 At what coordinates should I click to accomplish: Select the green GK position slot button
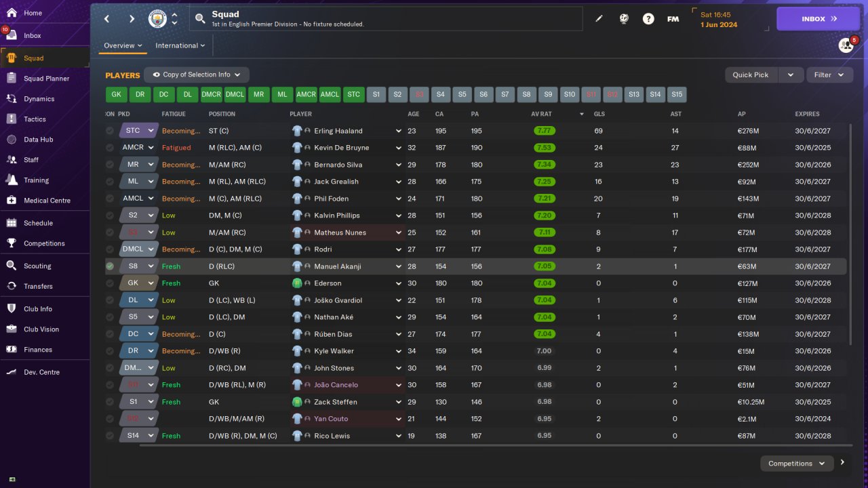coord(116,94)
